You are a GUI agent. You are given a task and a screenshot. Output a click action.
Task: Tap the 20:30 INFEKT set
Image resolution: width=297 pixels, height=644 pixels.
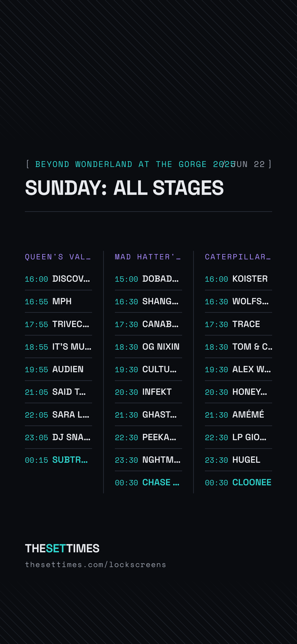[x=148, y=392]
